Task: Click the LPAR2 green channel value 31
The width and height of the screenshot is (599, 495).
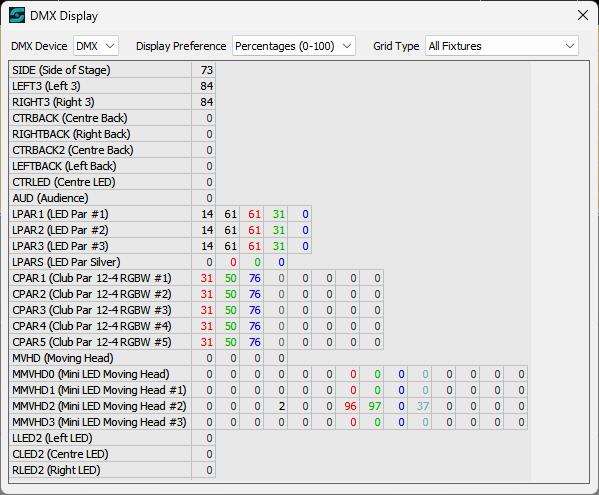Action: point(276,230)
